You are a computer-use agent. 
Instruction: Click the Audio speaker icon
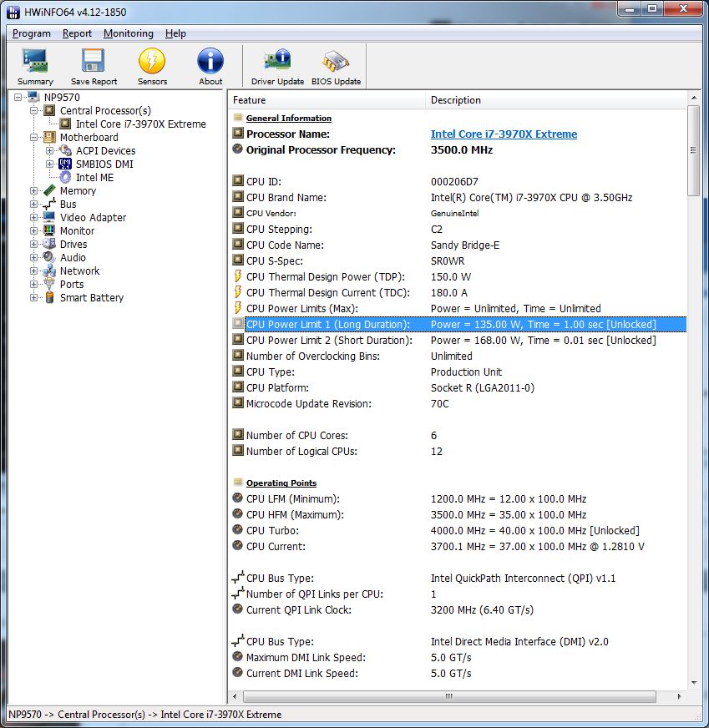(x=49, y=257)
